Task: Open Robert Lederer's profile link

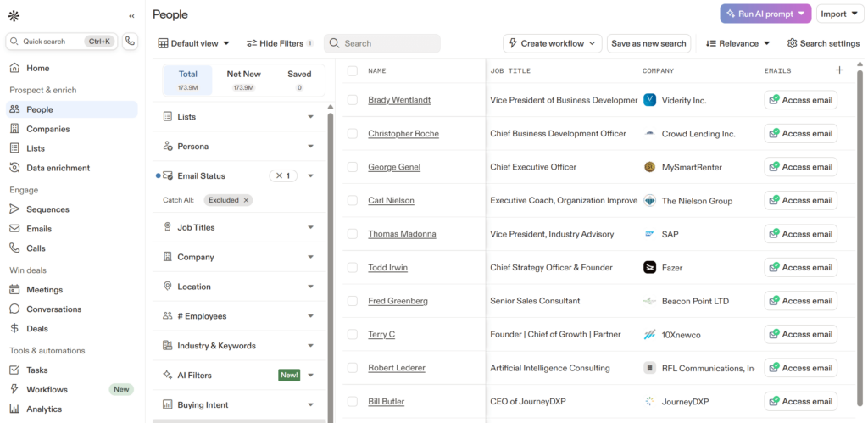Action: point(397,368)
